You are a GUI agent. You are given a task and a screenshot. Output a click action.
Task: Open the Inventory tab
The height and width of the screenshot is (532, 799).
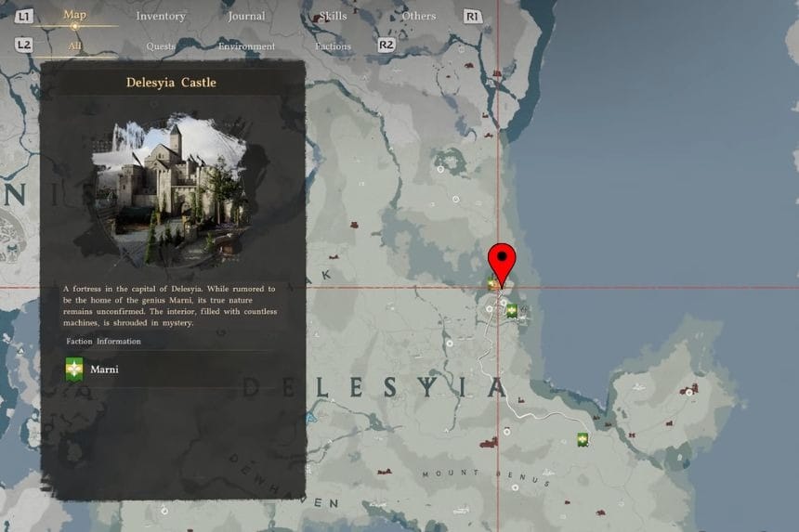160,16
